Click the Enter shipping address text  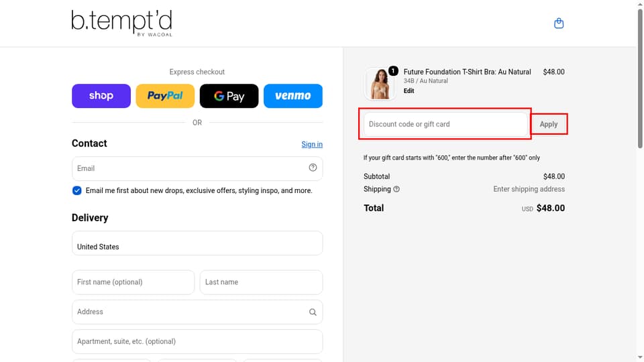click(x=529, y=189)
